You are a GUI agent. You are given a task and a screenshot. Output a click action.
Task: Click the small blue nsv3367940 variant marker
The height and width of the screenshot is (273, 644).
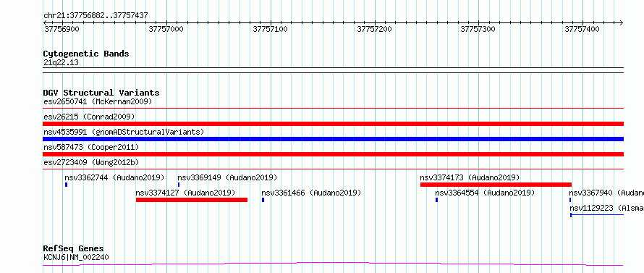(570, 200)
